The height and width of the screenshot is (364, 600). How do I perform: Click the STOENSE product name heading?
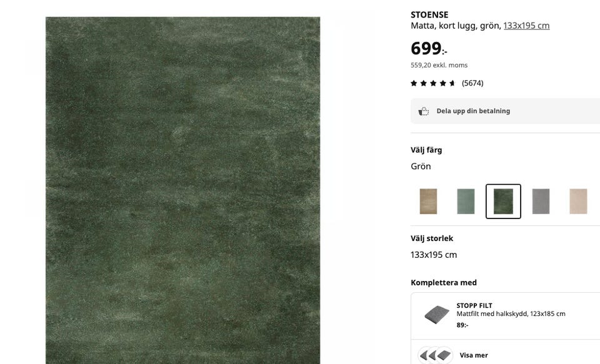tap(429, 15)
